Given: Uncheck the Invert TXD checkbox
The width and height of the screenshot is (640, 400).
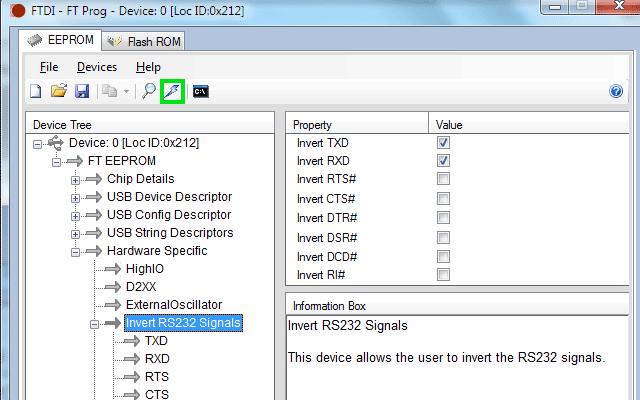Looking at the screenshot, I should (443, 143).
